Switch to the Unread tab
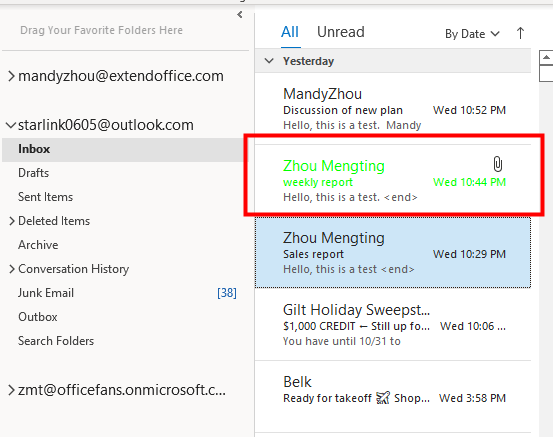 point(341,32)
